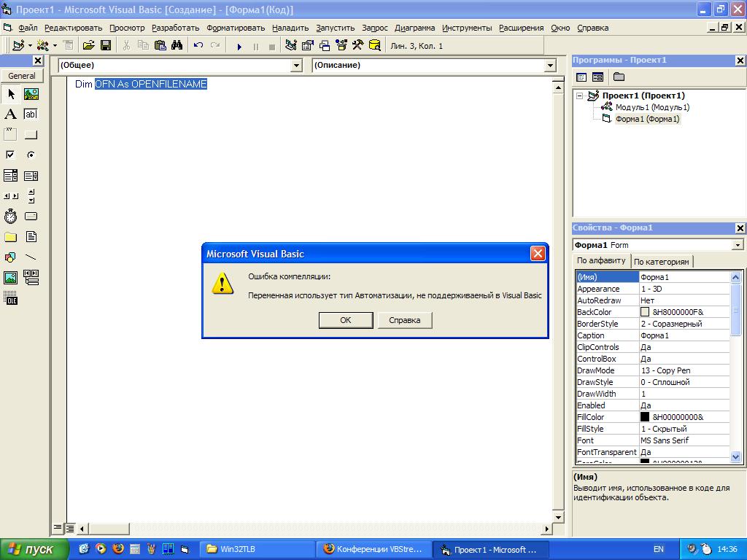Image resolution: width=747 pixels, height=560 pixels.
Task: Click the Data View Window toolbar icon
Action: [x=375, y=46]
